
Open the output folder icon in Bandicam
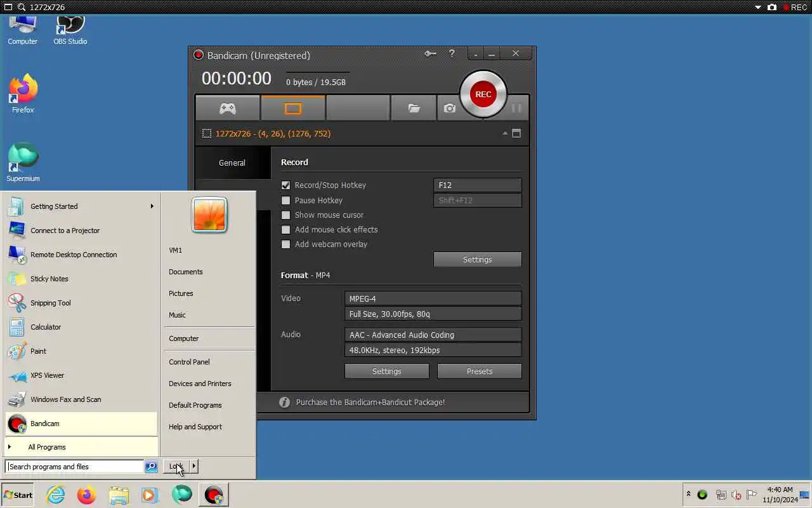414,109
